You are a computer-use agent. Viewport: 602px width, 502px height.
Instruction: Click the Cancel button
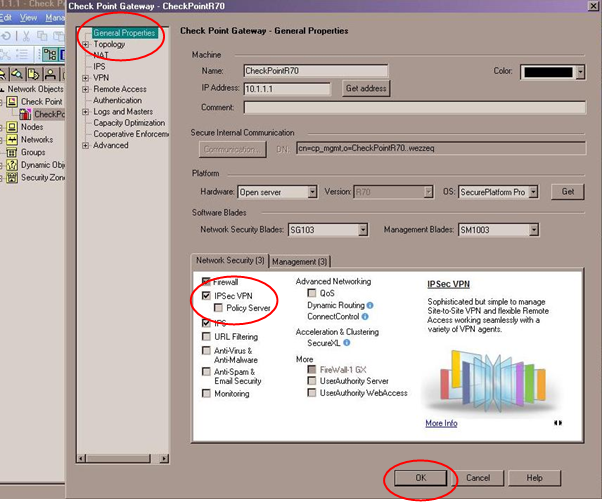coord(478,478)
